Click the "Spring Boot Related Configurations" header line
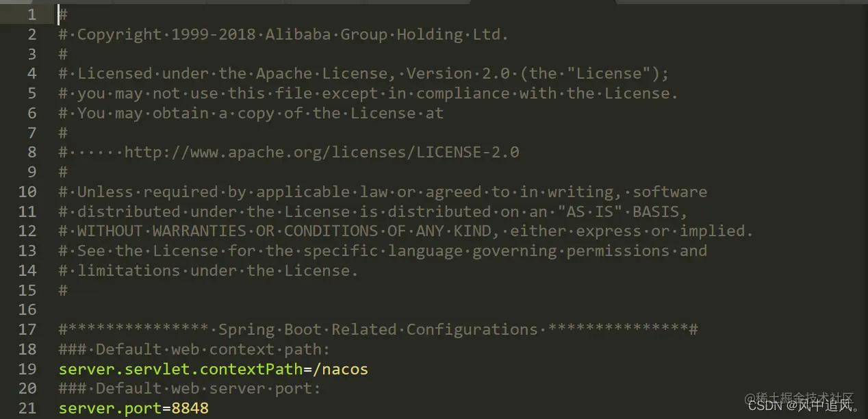Viewport: 868px width, 419px height. 378,329
